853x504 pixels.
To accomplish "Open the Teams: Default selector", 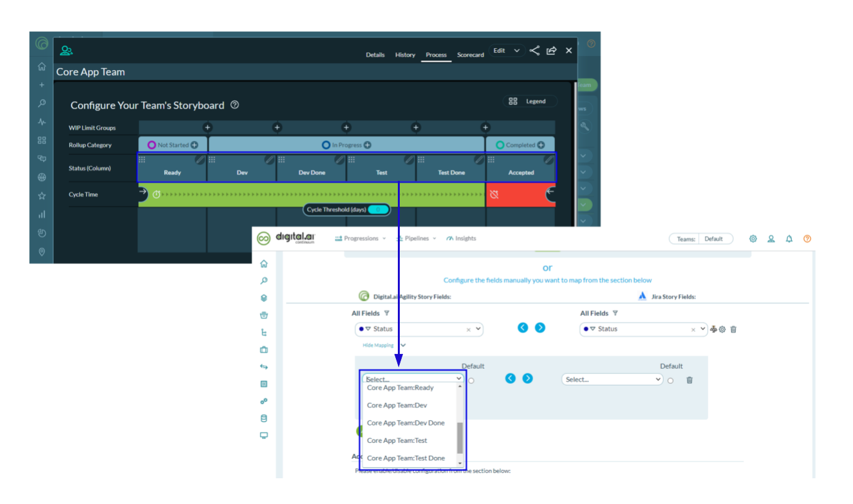I will coord(701,239).
